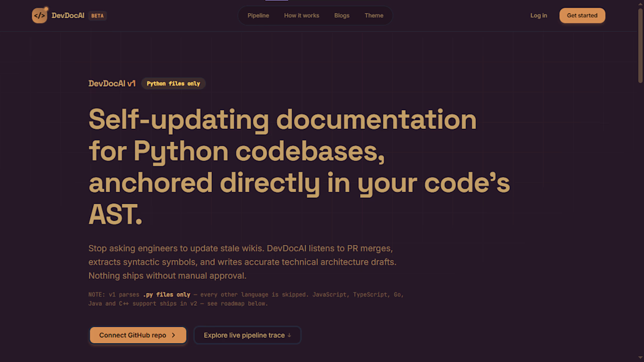Open the Pipeline nav item
The width and height of the screenshot is (644, 362).
point(258,16)
